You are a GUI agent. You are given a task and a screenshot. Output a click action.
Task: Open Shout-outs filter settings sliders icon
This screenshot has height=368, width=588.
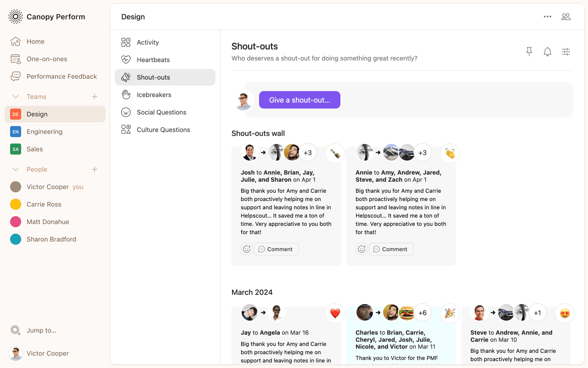click(566, 52)
